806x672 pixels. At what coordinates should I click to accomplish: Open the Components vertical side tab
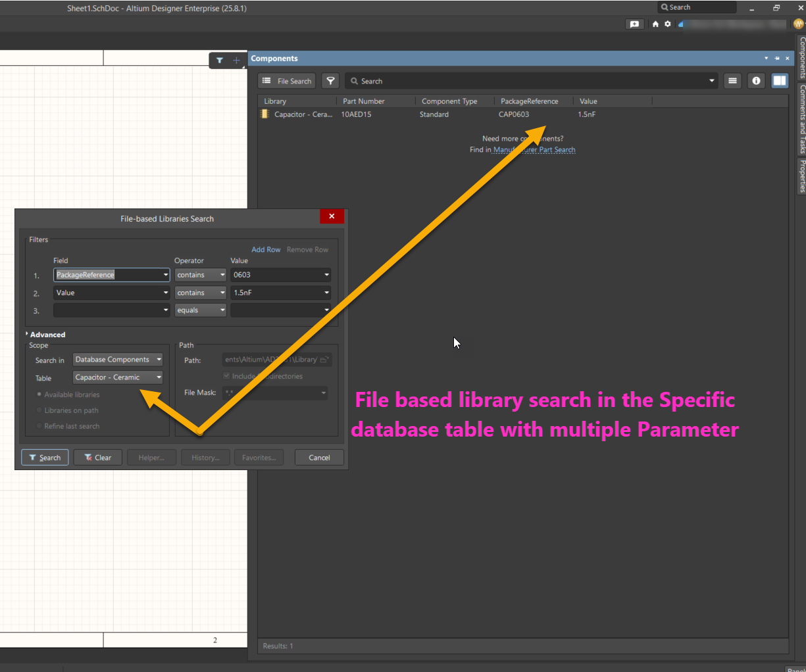802,58
